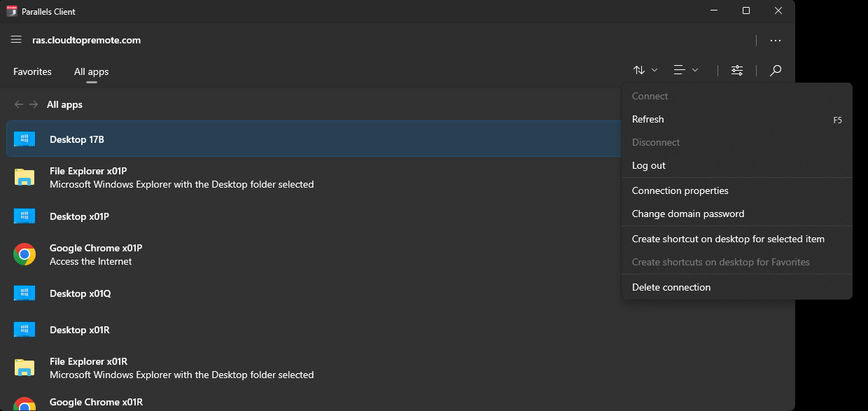Open the hamburger navigation menu

[x=16, y=40]
